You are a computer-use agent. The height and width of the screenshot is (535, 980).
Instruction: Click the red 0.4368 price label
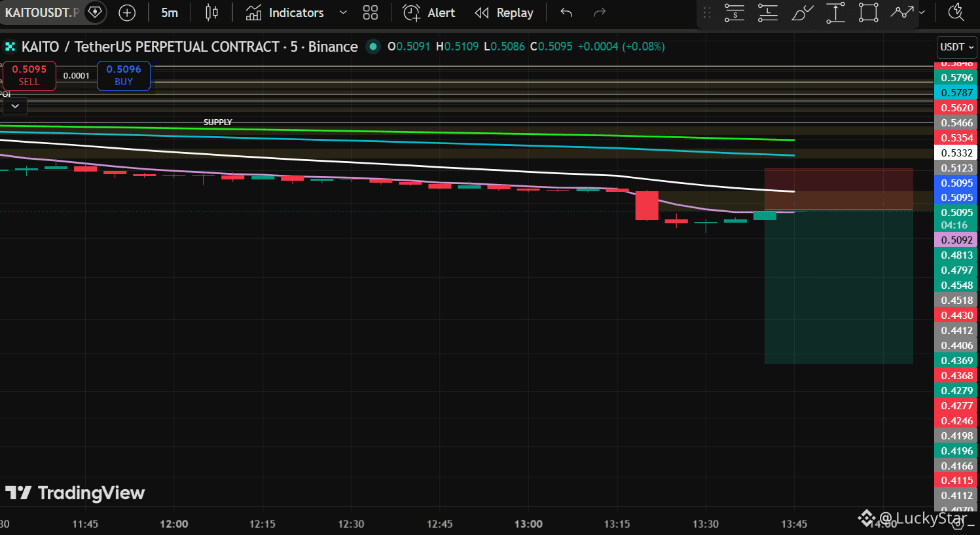[x=956, y=376]
